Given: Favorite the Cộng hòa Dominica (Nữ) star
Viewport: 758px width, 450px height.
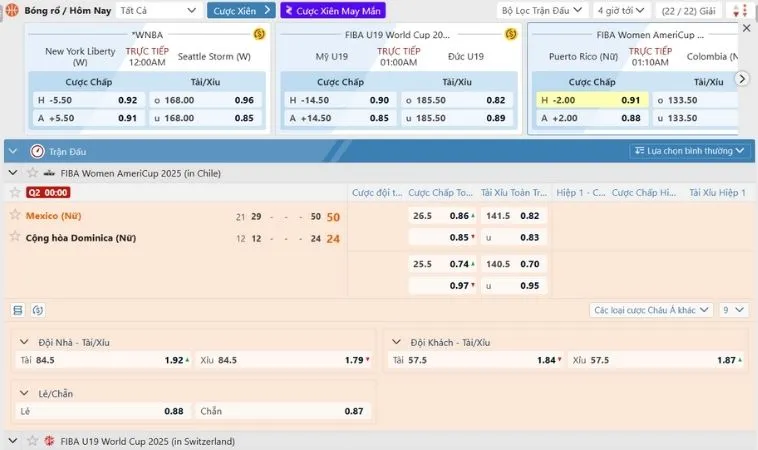Looking at the screenshot, I should pos(15,237).
